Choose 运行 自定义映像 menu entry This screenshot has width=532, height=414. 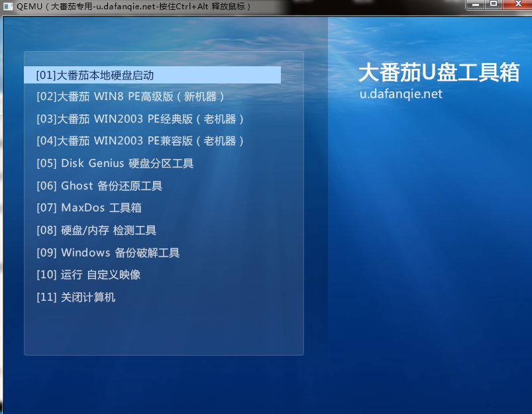point(89,275)
